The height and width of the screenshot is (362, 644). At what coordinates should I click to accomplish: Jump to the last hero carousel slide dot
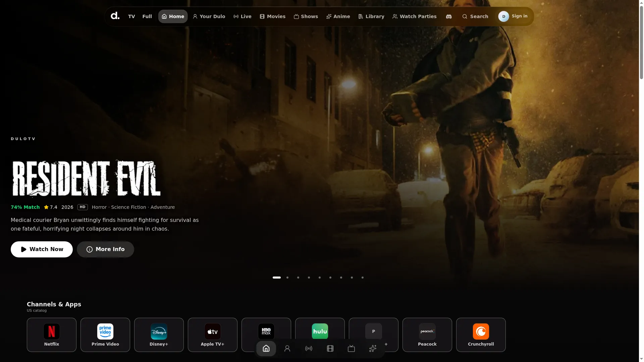363,278
